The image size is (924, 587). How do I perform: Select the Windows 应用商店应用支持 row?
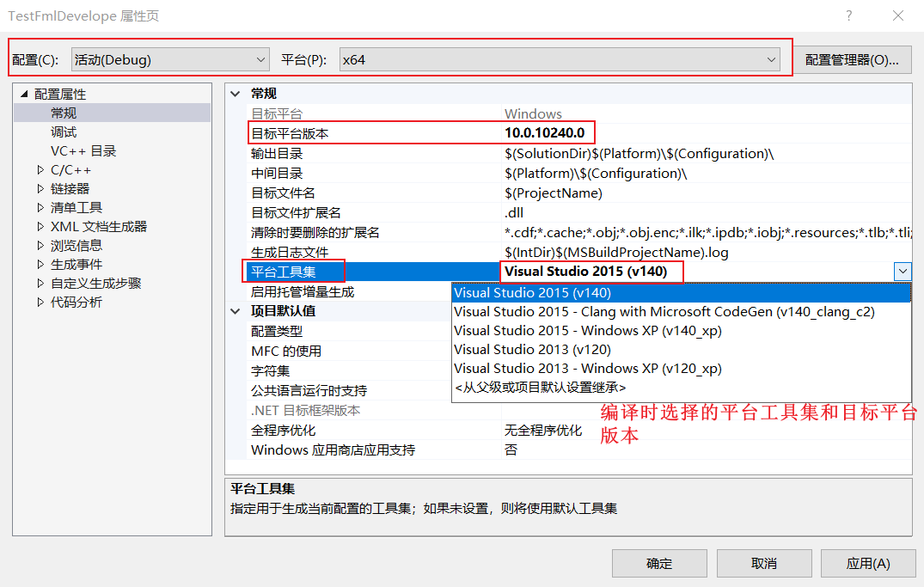[579, 450]
